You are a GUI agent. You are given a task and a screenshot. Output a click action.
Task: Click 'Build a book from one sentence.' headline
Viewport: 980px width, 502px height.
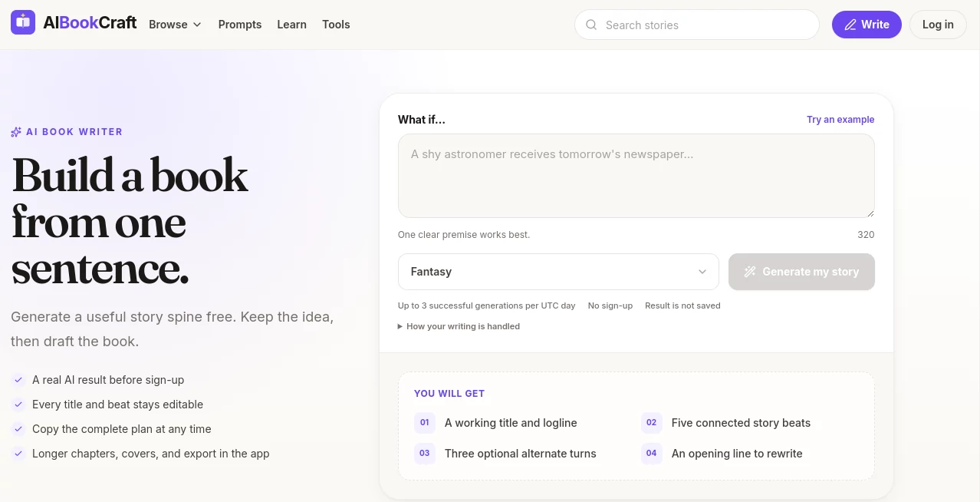(130, 222)
